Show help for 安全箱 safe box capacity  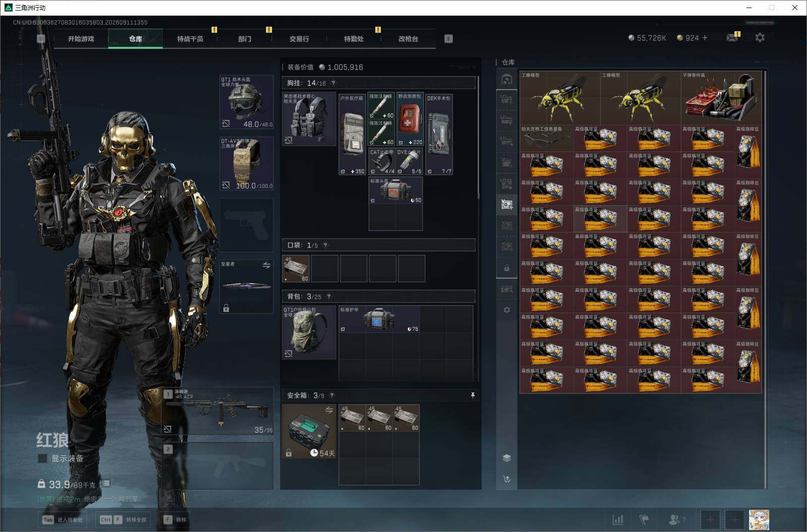pos(331,395)
